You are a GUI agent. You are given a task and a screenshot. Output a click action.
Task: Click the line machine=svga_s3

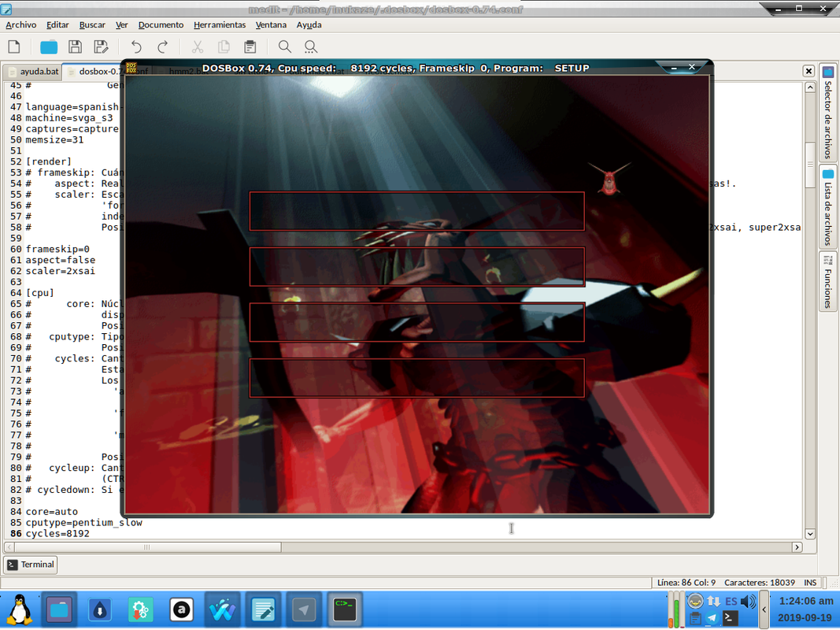click(69, 118)
